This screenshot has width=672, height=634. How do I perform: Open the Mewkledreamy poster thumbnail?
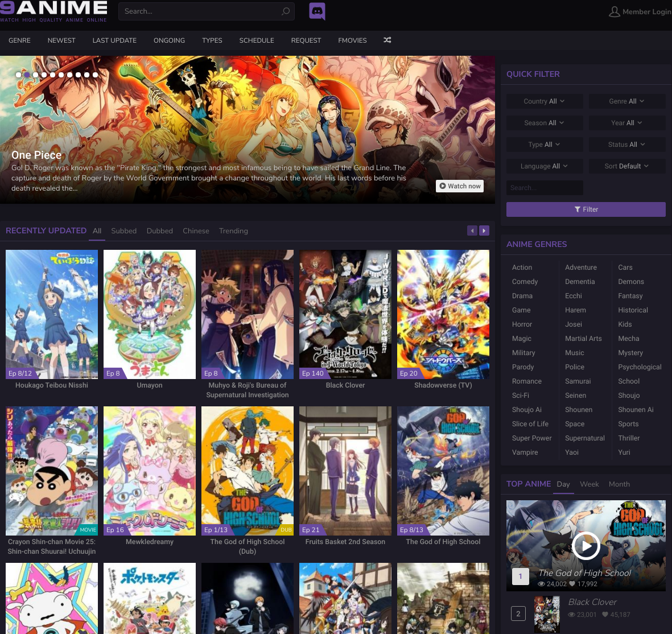click(x=150, y=471)
